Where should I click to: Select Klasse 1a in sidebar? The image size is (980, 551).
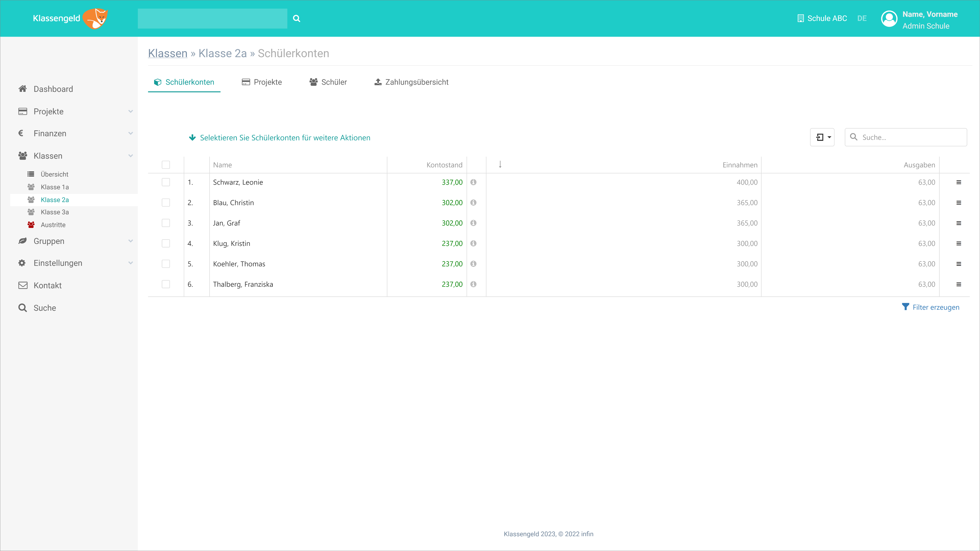click(x=55, y=187)
